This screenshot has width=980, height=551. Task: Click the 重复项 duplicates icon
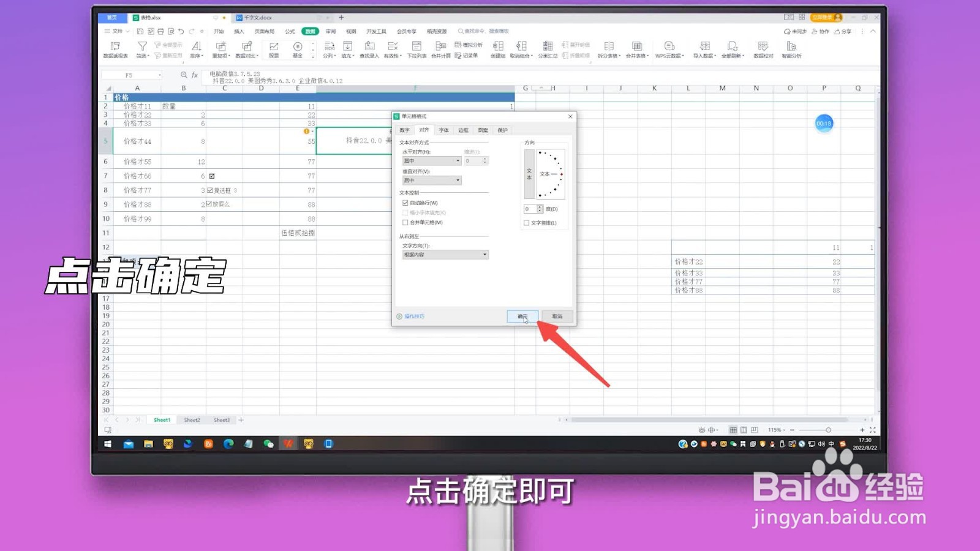[221, 47]
